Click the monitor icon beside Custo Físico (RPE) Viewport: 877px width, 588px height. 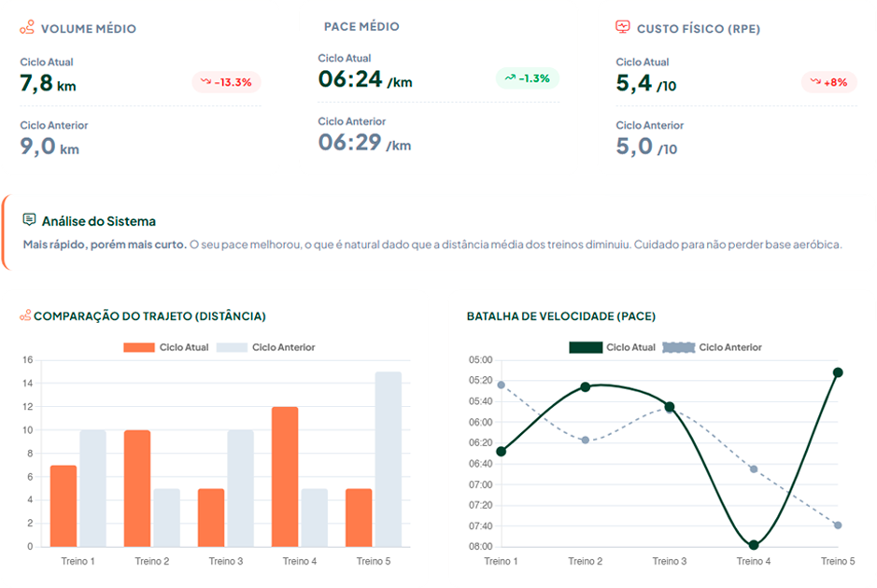point(623,28)
